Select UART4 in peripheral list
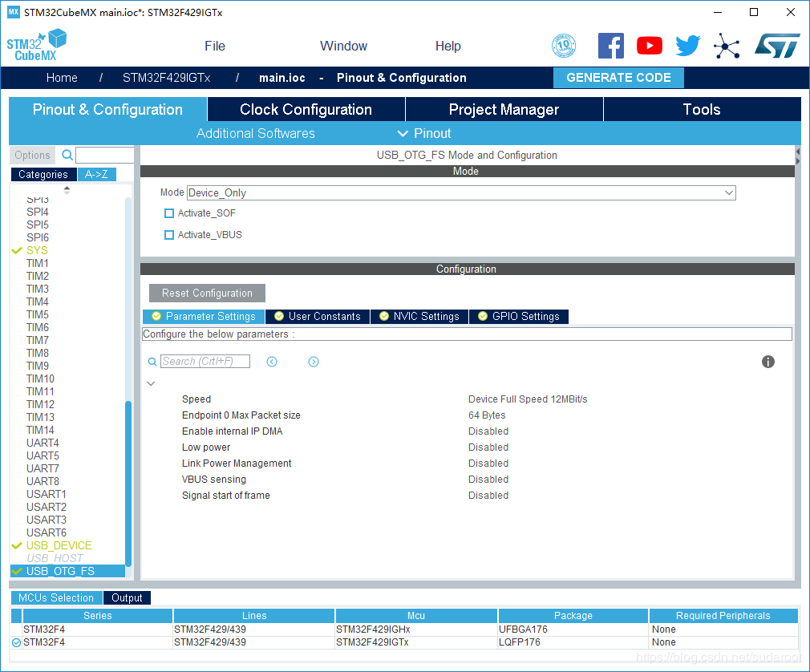810x672 pixels. (43, 443)
